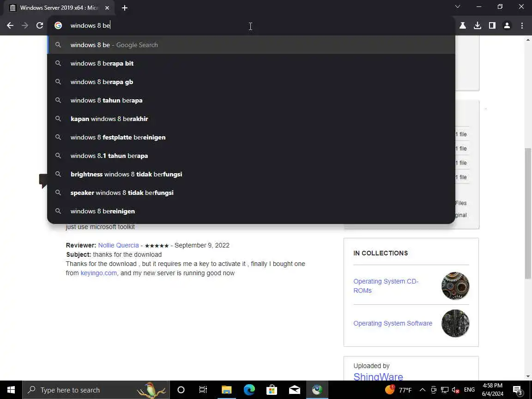Select 'speaker windows 8 tidak berfungsi' suggestion

[x=251, y=193]
